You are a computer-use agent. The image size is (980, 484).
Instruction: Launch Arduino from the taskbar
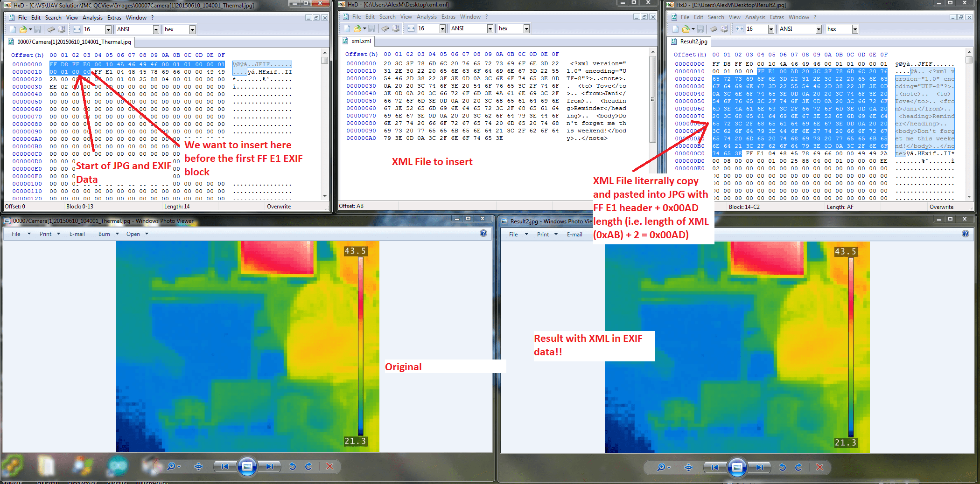coord(118,466)
